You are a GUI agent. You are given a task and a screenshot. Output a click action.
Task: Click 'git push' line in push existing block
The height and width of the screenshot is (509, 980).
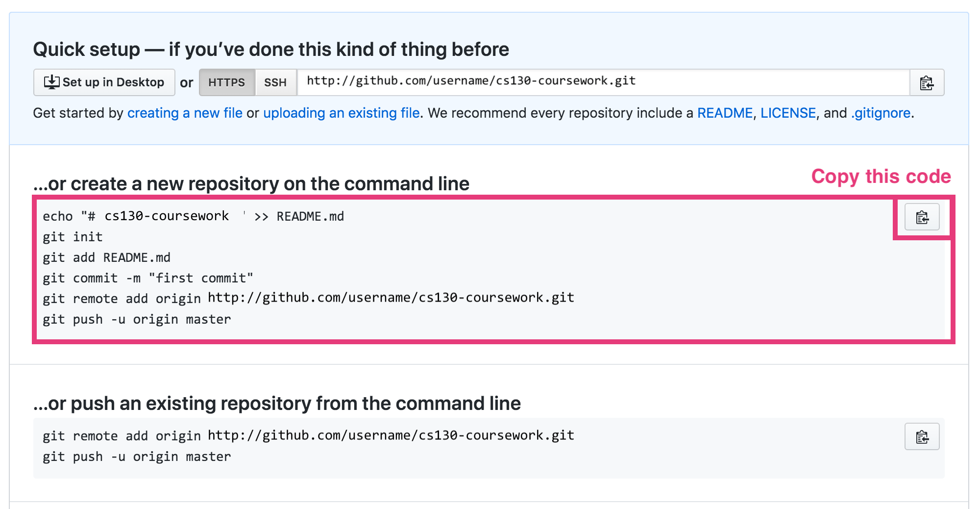coord(137,457)
